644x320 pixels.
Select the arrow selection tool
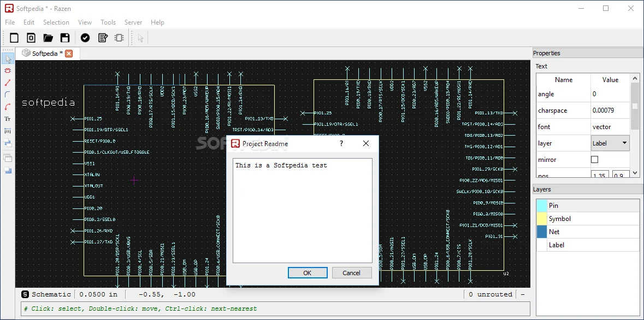point(8,58)
